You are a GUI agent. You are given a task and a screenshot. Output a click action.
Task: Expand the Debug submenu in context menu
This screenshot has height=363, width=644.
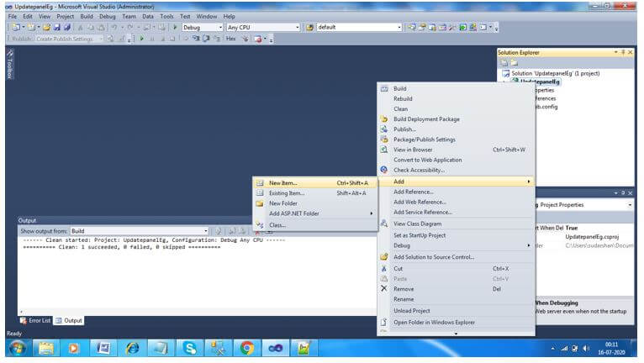coord(456,245)
